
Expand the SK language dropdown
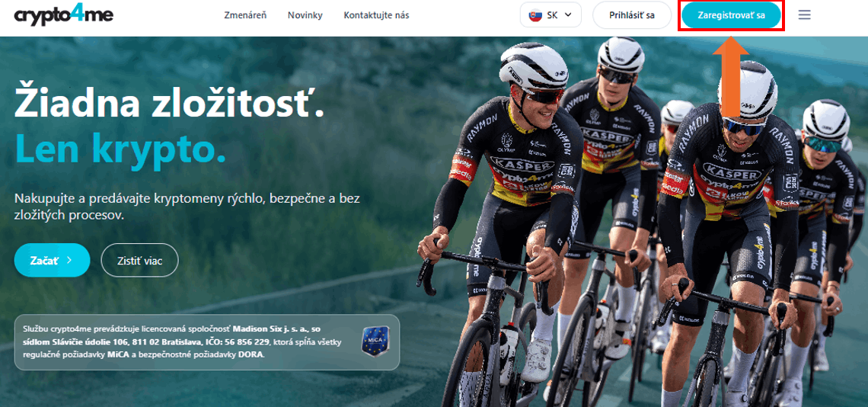point(550,15)
